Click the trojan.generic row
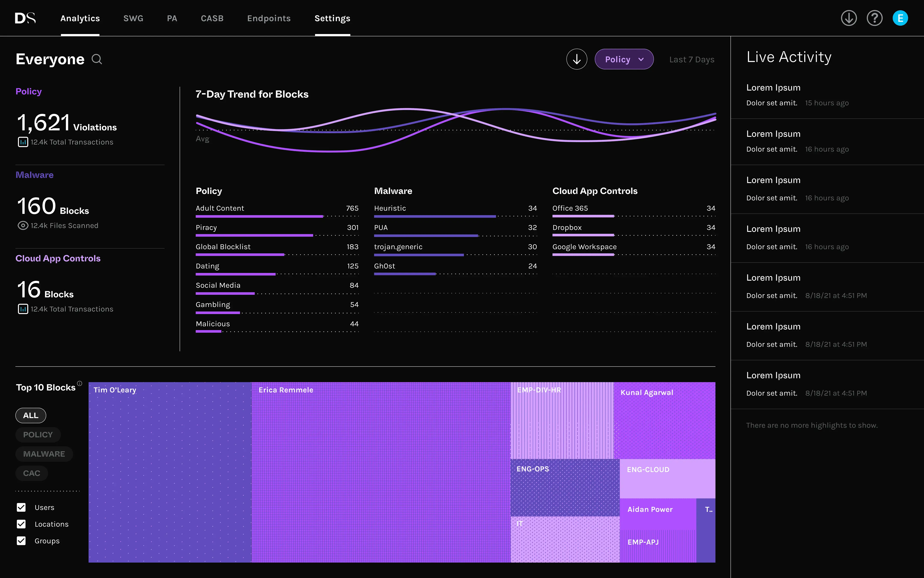Viewport: 924px width, 578px height. (x=456, y=250)
